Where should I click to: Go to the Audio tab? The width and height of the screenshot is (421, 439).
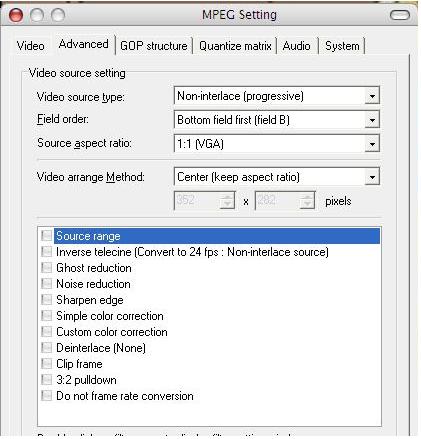[x=296, y=46]
